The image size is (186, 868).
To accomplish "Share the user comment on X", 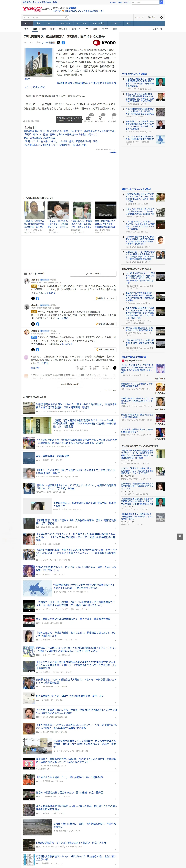I will click(x=115, y=368).
